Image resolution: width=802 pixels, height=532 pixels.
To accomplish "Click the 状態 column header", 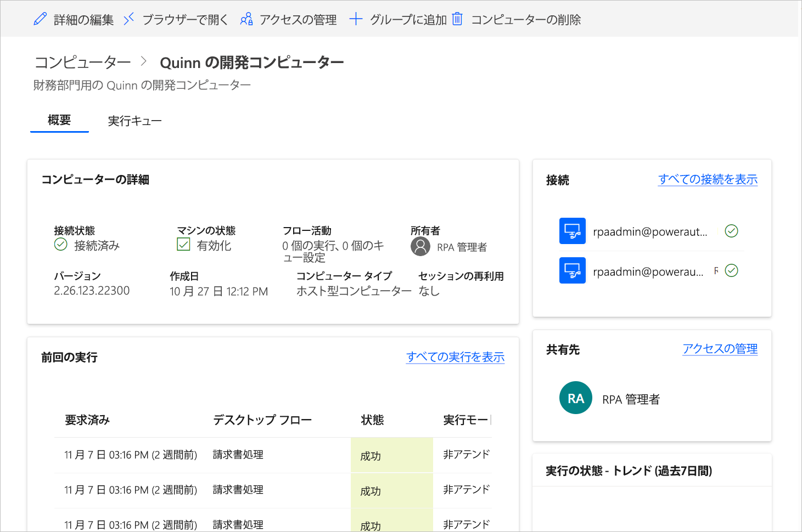I will pos(372,420).
